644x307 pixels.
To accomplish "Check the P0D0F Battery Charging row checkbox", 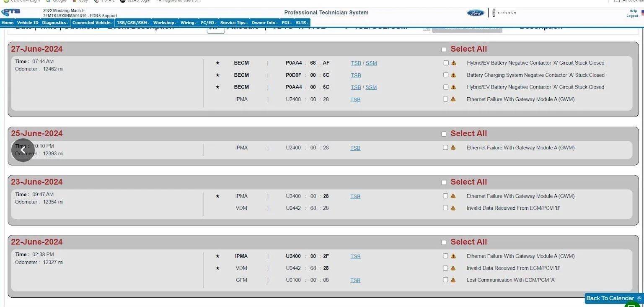I will tap(445, 75).
